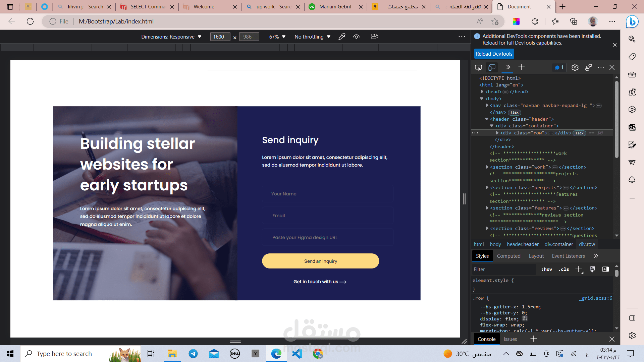This screenshot has width=644, height=362.
Task: Switch to the Computed tab
Action: (x=508, y=256)
